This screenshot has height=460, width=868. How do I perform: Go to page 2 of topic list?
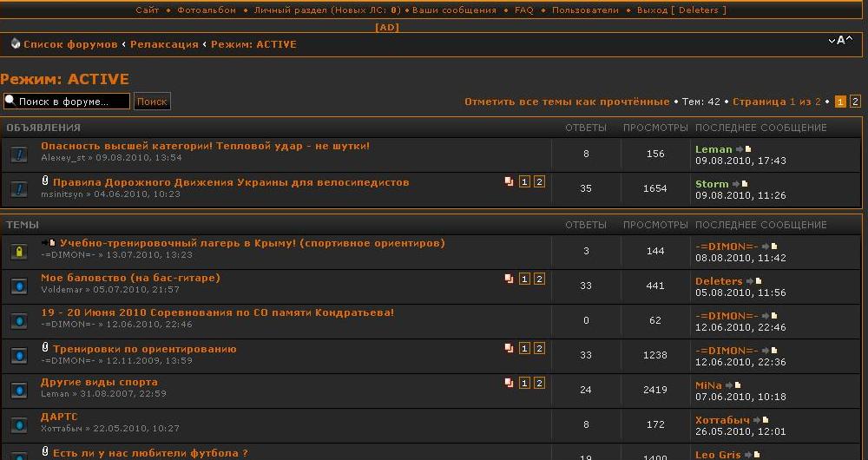pyautogui.click(x=855, y=102)
